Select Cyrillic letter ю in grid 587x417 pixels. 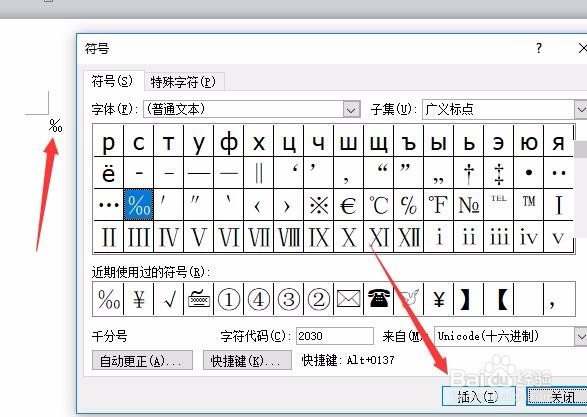(x=529, y=141)
